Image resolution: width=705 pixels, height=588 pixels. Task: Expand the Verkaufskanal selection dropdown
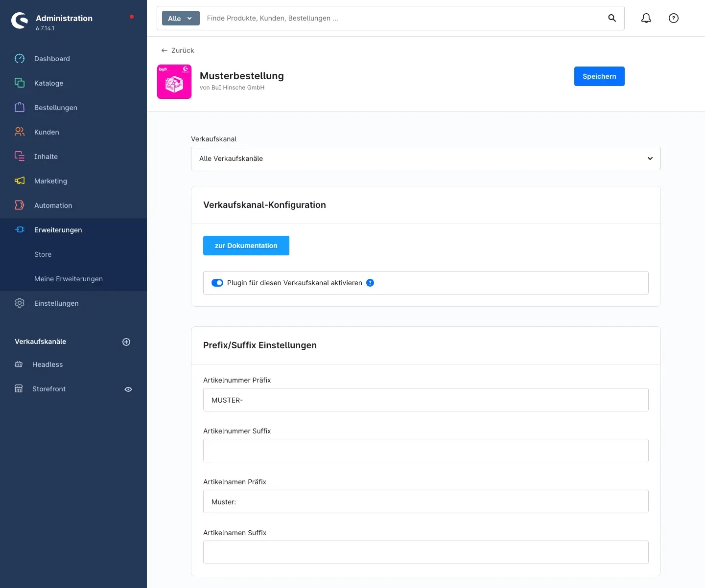[426, 158]
